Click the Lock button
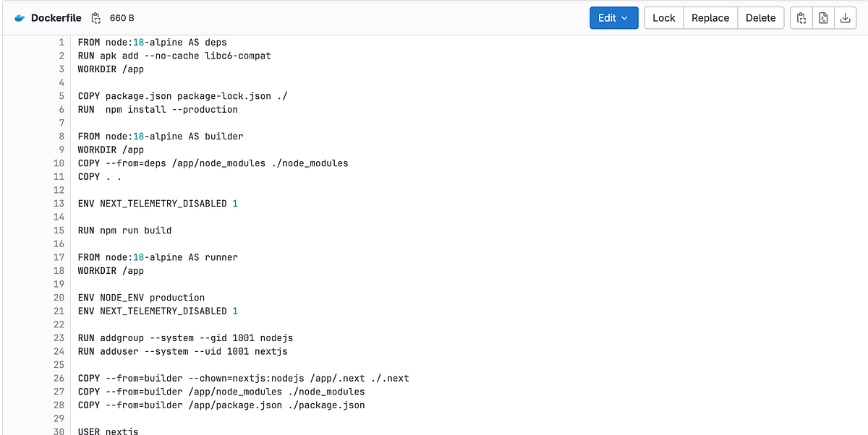The width and height of the screenshot is (868, 435). 663,17
